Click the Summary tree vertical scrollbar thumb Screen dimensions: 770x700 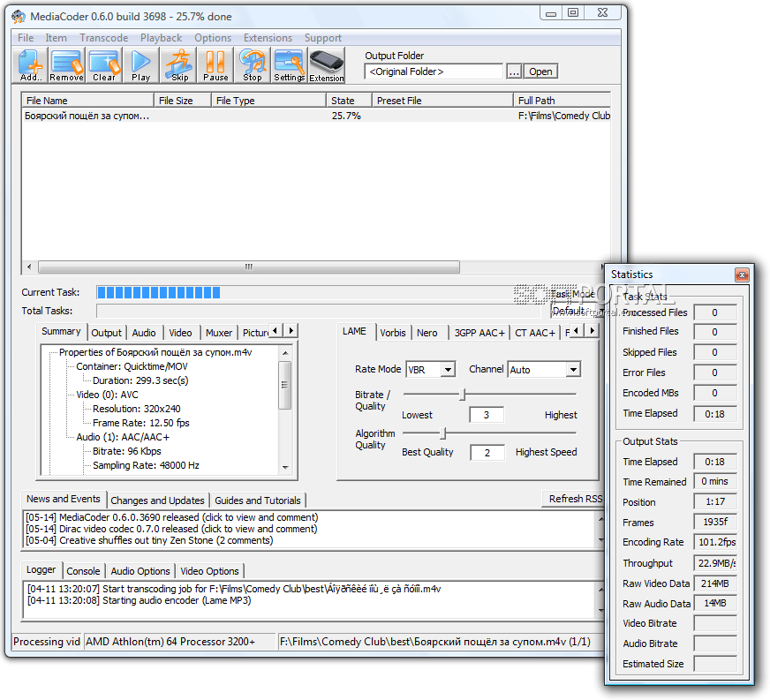(285, 386)
